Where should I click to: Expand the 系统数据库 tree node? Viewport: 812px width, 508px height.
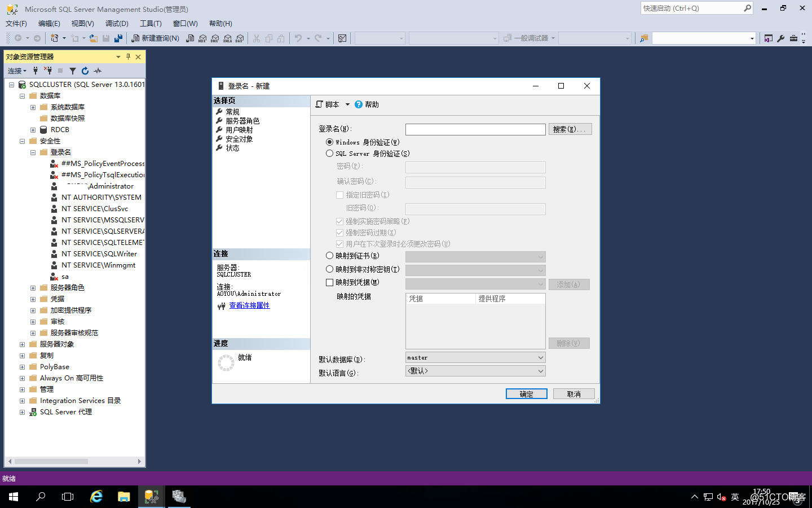pyautogui.click(x=33, y=107)
